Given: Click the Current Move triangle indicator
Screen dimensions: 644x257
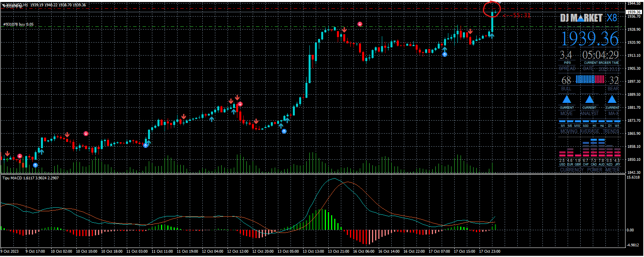Looking at the screenshot, I should pos(566,99).
